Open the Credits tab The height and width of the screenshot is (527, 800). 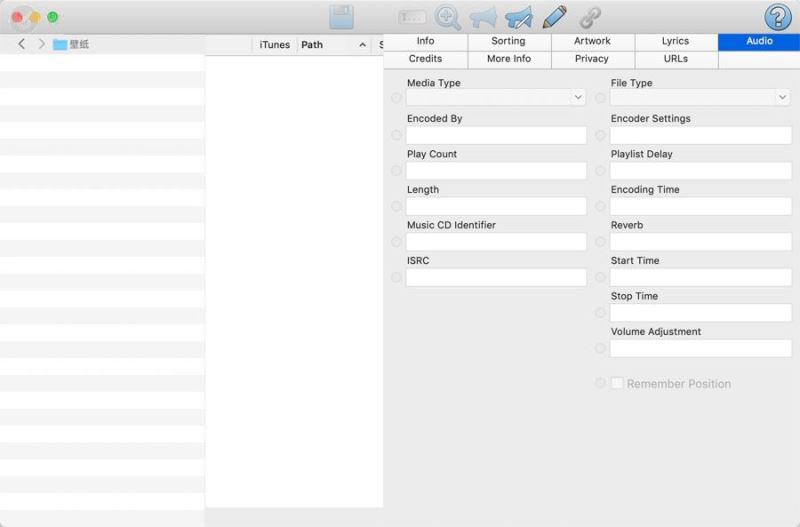tap(425, 59)
